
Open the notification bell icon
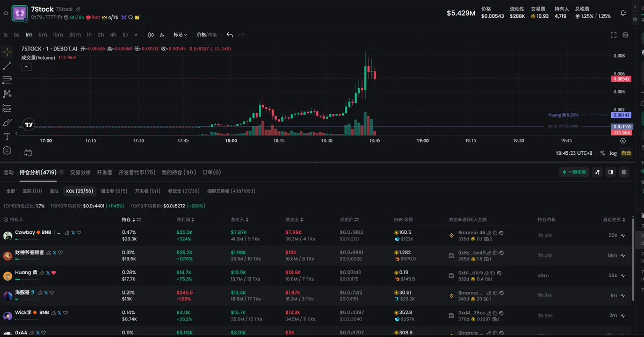tap(623, 13)
